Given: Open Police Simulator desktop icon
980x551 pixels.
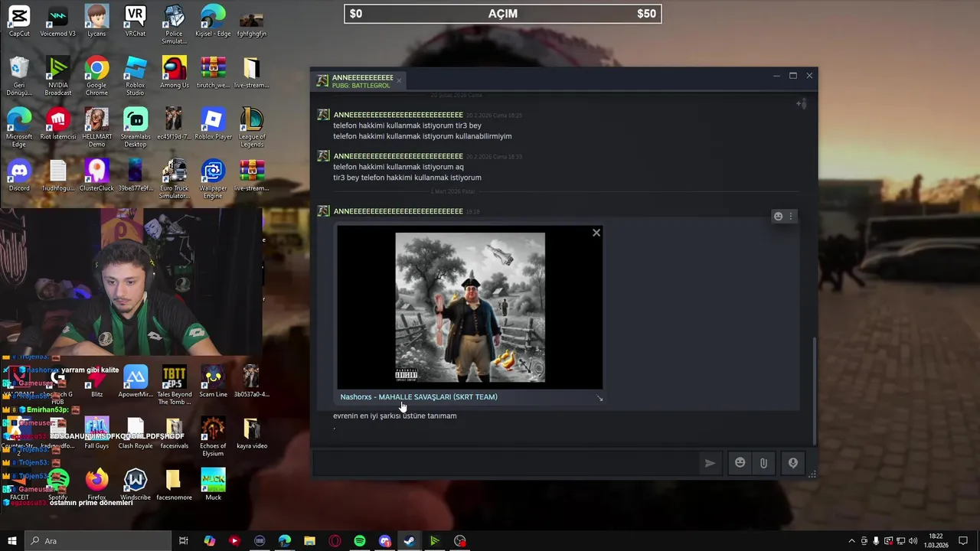Looking at the screenshot, I should pos(175,24).
